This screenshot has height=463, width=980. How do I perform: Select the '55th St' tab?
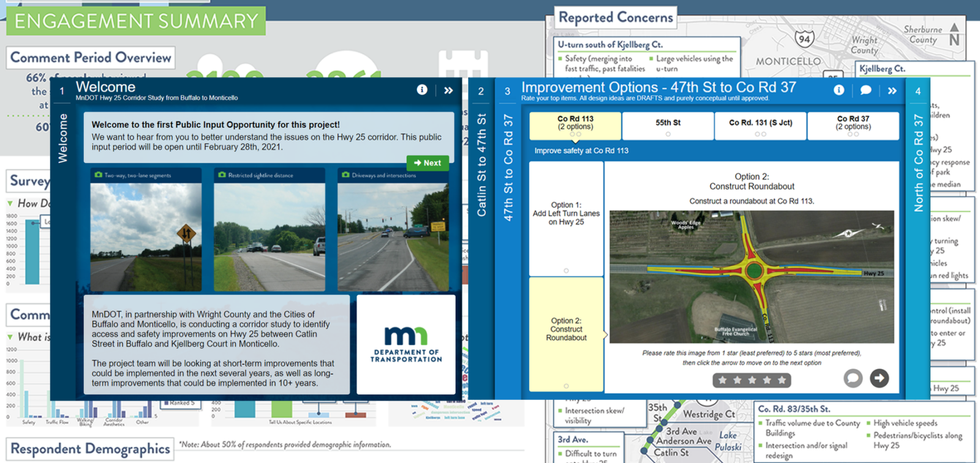668,126
